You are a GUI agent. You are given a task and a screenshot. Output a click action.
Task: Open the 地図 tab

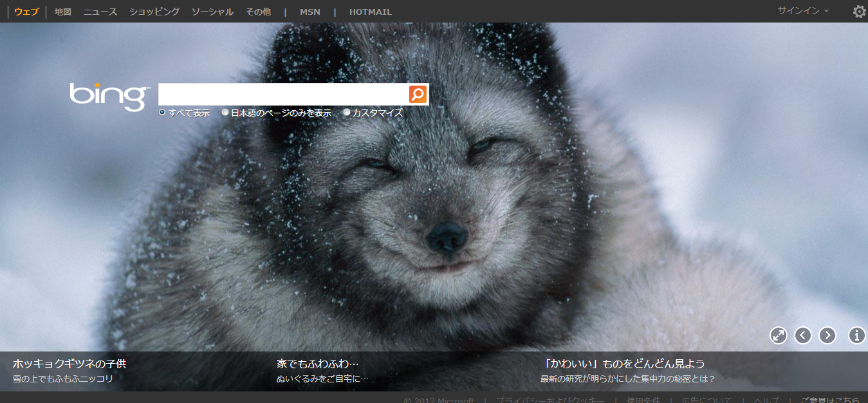[62, 12]
